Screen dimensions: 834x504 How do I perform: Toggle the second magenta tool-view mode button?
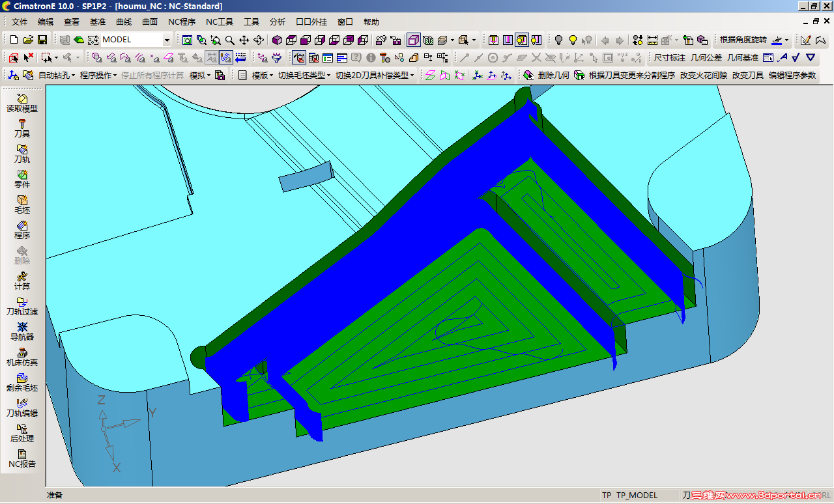tap(508, 40)
